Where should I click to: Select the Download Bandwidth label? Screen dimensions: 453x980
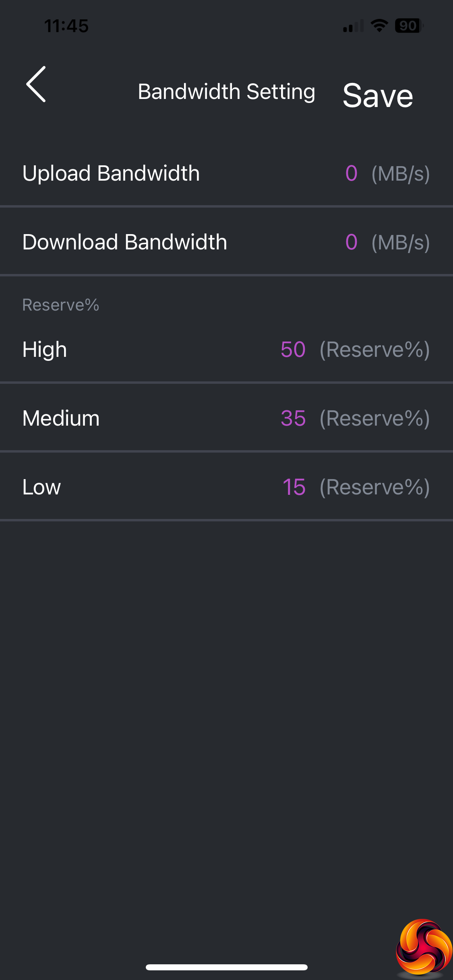click(x=125, y=242)
